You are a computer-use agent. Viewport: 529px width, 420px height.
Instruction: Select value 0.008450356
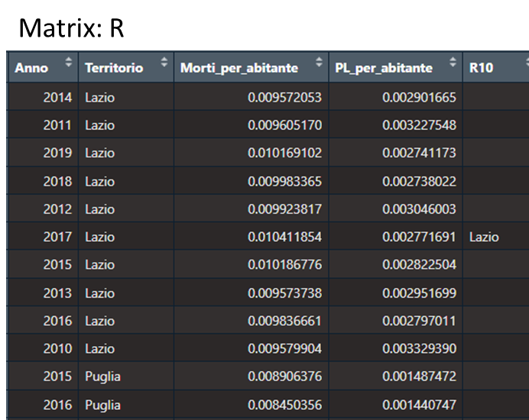(x=284, y=405)
